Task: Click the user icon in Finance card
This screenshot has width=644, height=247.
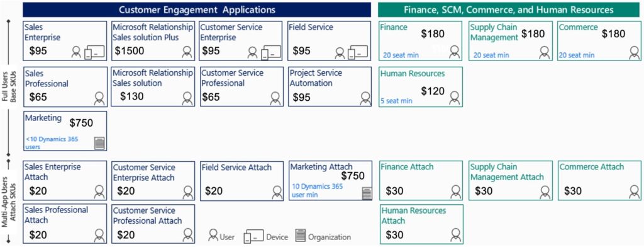Action: click(x=455, y=52)
